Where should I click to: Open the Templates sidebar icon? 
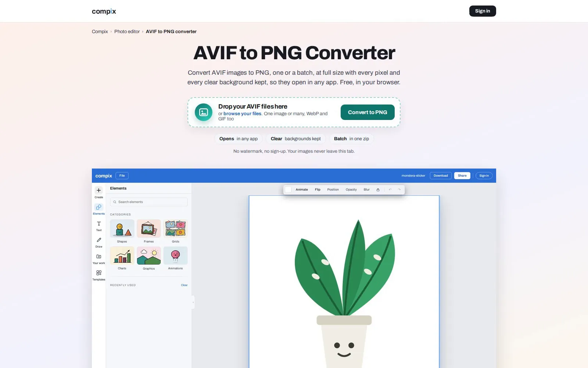click(x=98, y=273)
